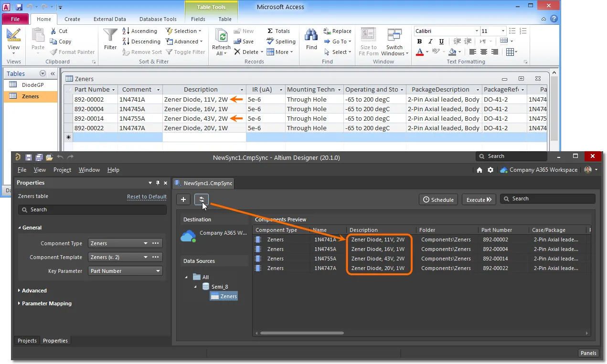Click Reset to Default link
Screen dimensions: 607x364
pyautogui.click(x=147, y=197)
